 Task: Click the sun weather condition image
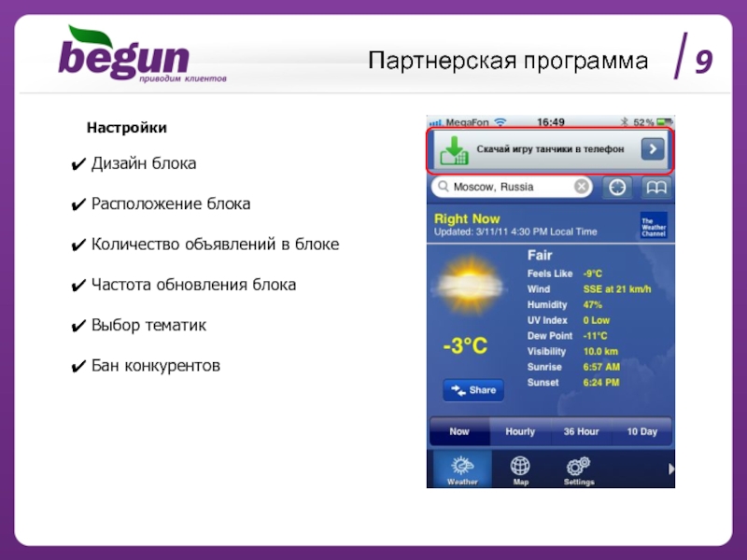470,286
